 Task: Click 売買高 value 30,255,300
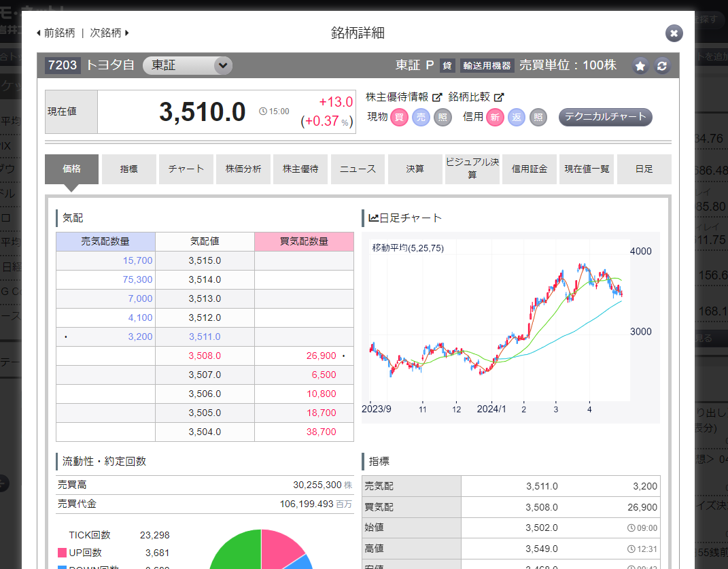coord(317,485)
